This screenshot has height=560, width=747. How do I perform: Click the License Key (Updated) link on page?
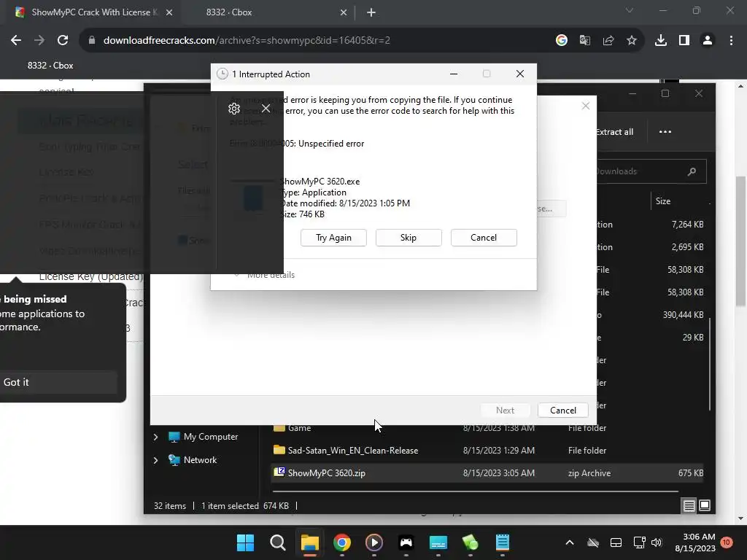(91, 276)
